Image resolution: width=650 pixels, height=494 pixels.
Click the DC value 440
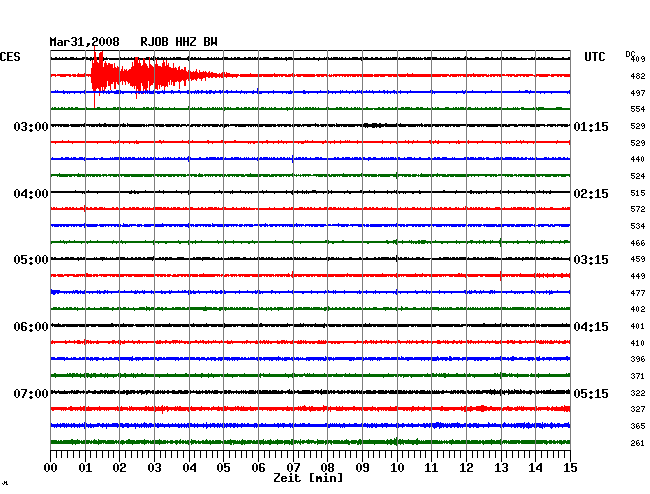point(638,159)
